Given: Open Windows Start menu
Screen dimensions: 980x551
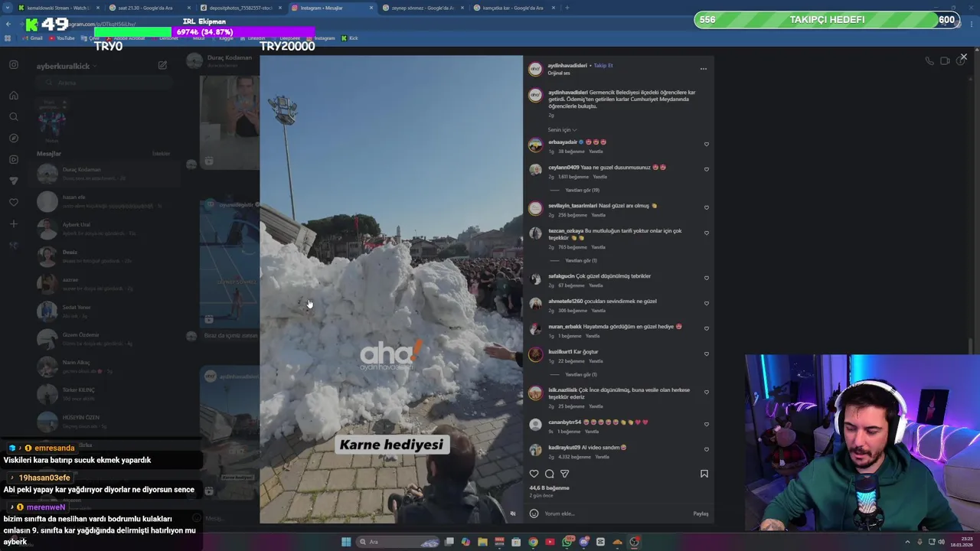Looking at the screenshot, I should point(346,542).
